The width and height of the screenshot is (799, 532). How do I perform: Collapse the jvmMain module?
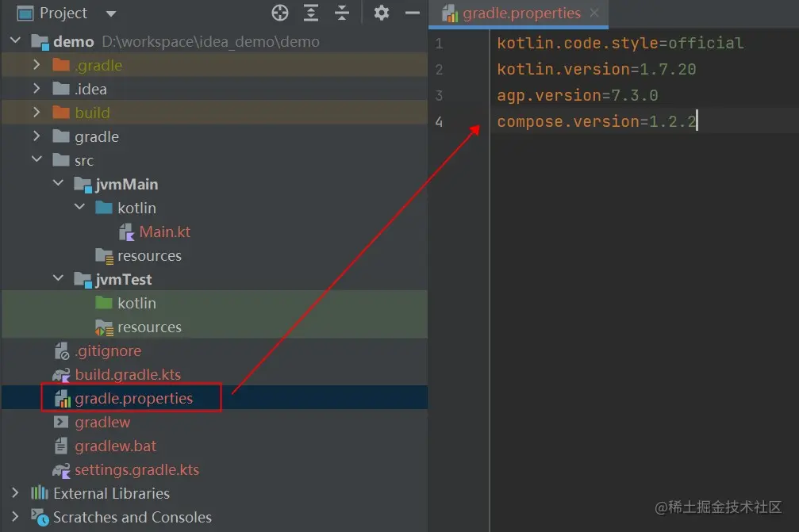click(x=58, y=183)
